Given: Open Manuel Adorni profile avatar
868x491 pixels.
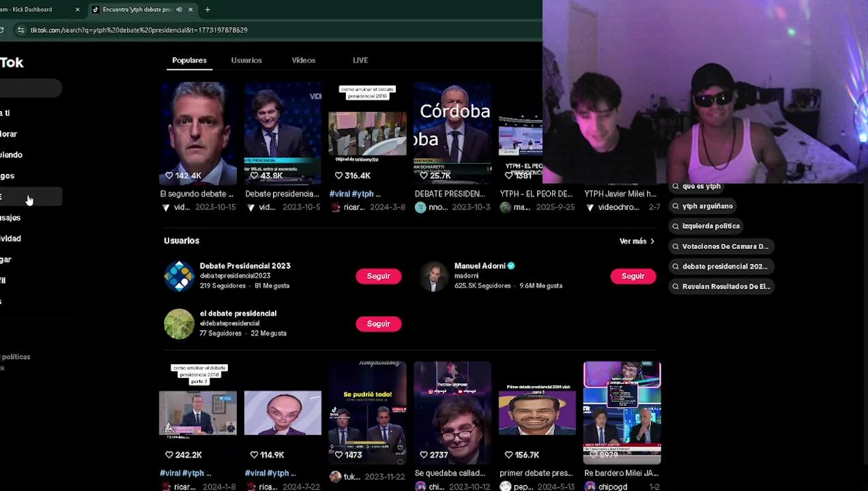Looking at the screenshot, I should [x=434, y=276].
